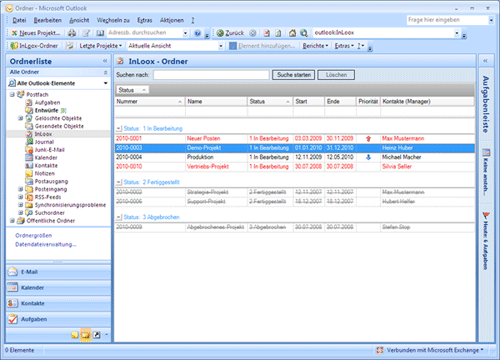Click the Datendateiverwaltung link
Image resolution: width=500 pixels, height=360 pixels.
46,245
